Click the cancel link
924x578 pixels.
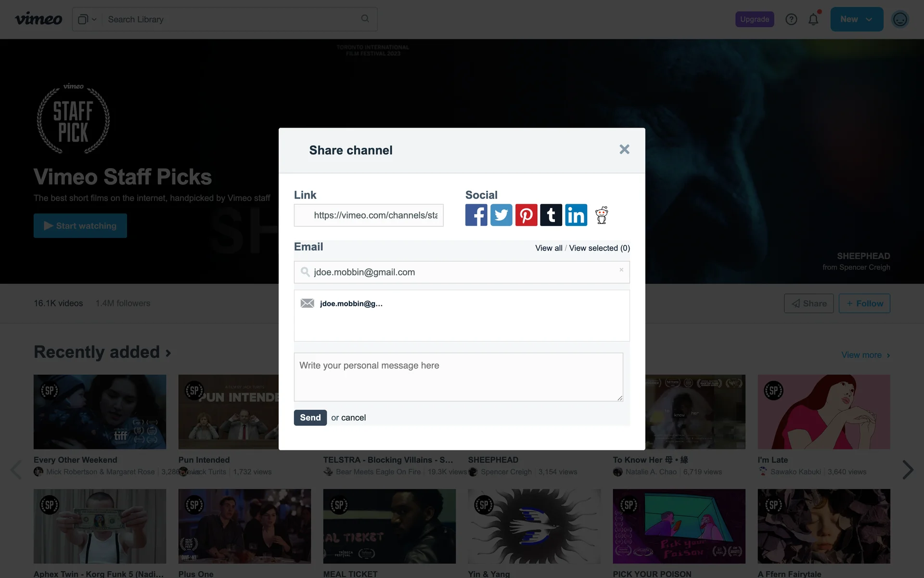(353, 418)
